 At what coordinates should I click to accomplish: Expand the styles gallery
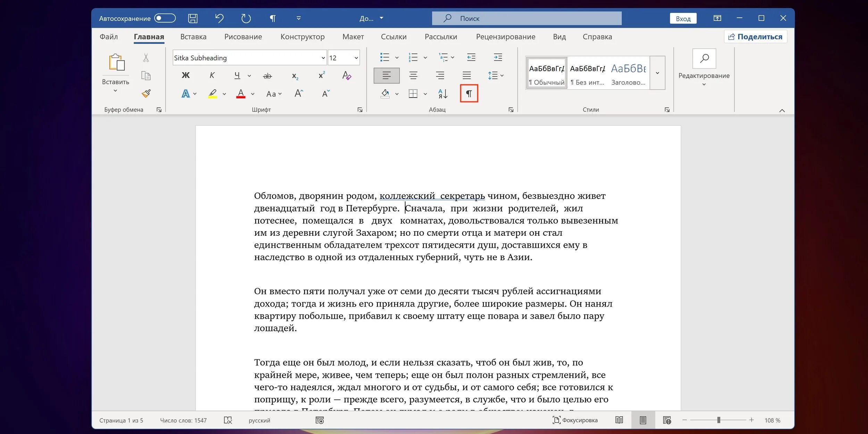point(657,73)
